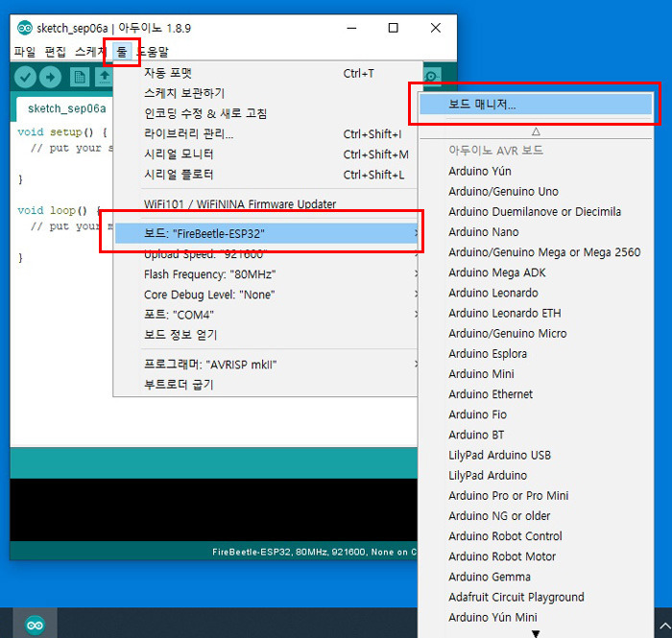The width and height of the screenshot is (672, 638).
Task: Open the 편집 menu
Action: (56, 52)
